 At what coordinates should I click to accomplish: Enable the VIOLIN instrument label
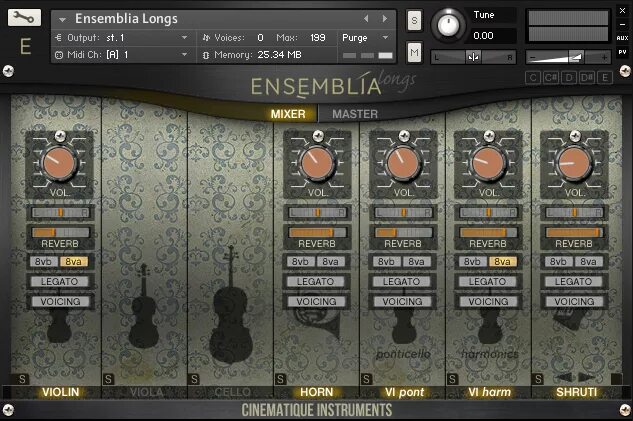61,392
